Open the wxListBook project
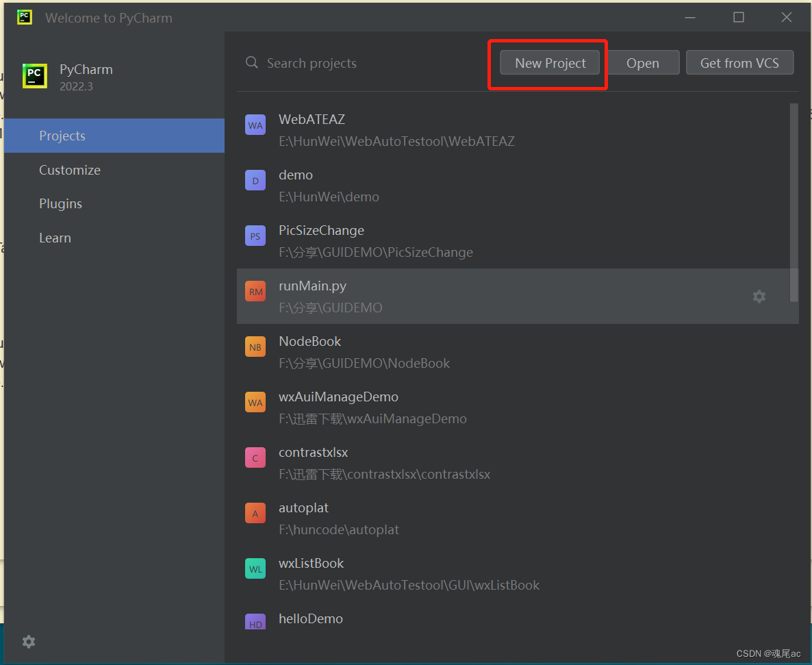The image size is (812, 665). [518, 573]
